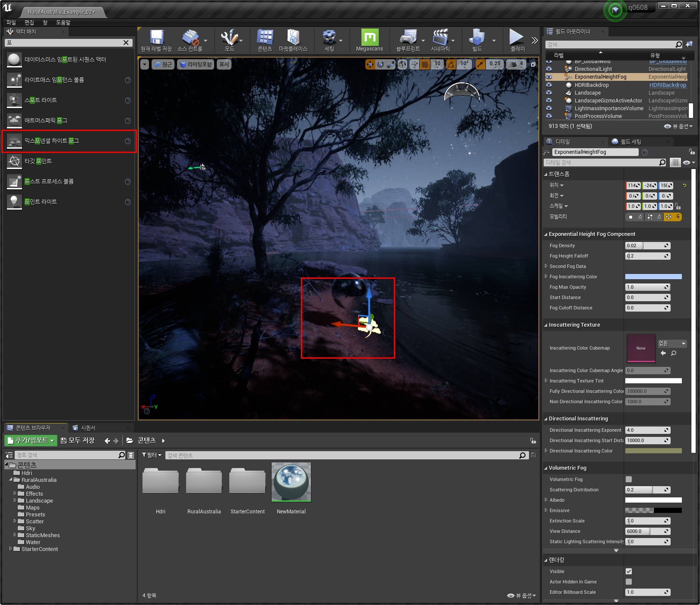Toggle rotation snap angle icon

point(451,64)
